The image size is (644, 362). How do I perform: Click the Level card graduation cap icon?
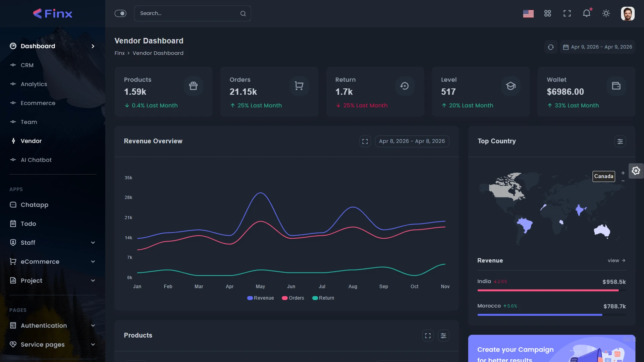(x=511, y=86)
